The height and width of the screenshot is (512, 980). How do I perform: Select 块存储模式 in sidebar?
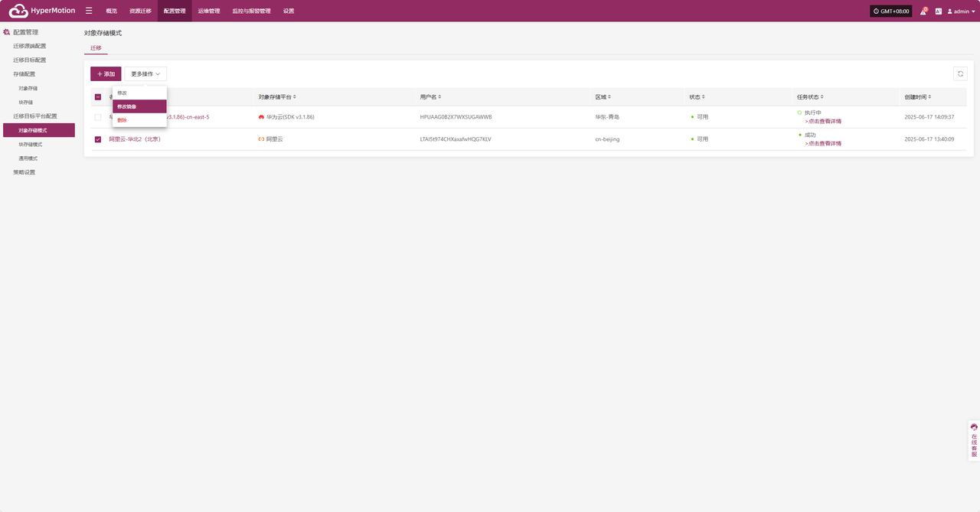point(31,144)
